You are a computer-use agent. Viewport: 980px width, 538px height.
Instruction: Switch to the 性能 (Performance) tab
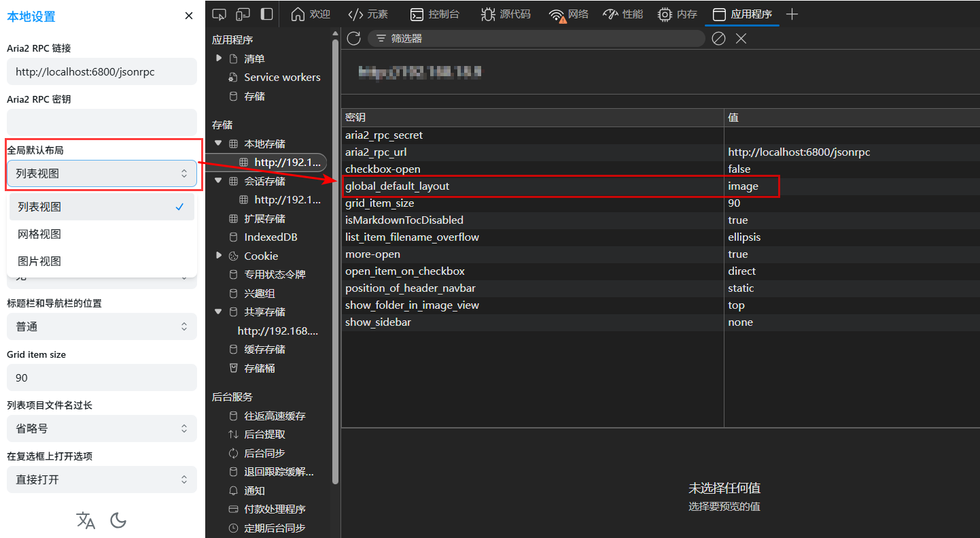[x=623, y=14]
